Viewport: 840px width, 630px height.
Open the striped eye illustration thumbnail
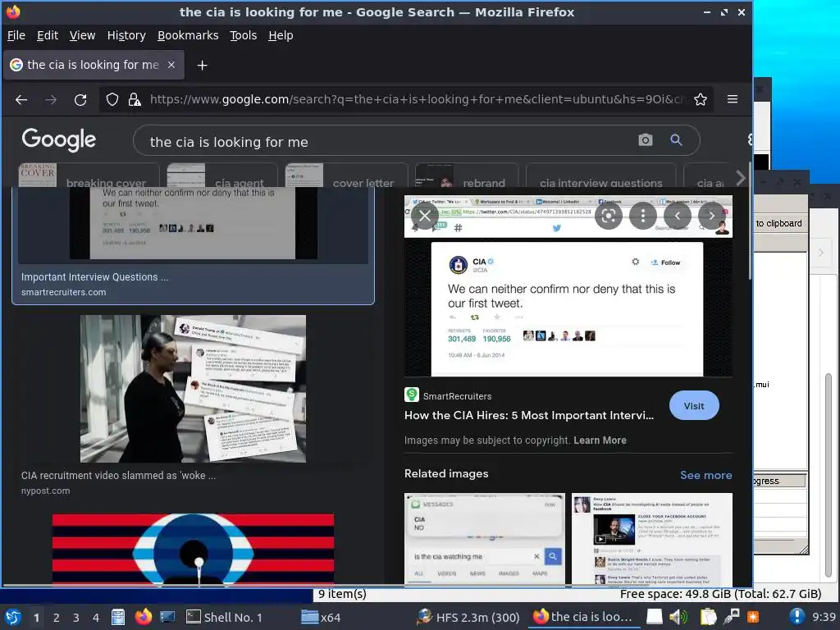[193, 549]
